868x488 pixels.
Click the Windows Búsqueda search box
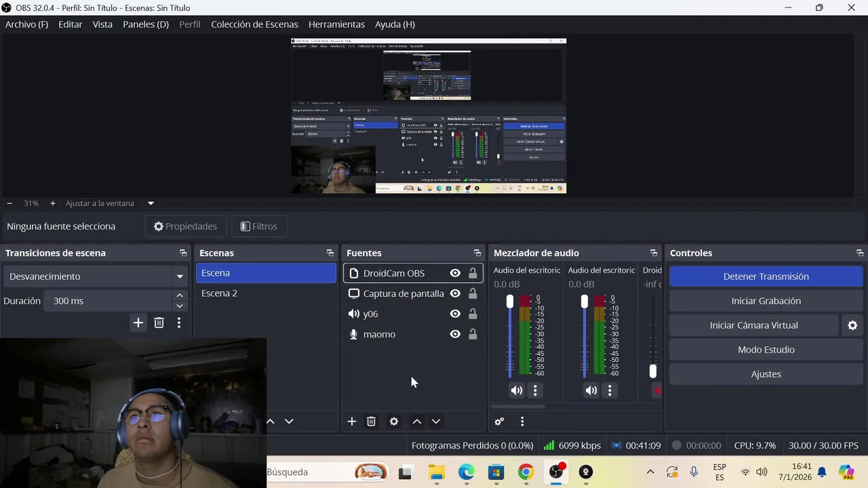point(328,472)
